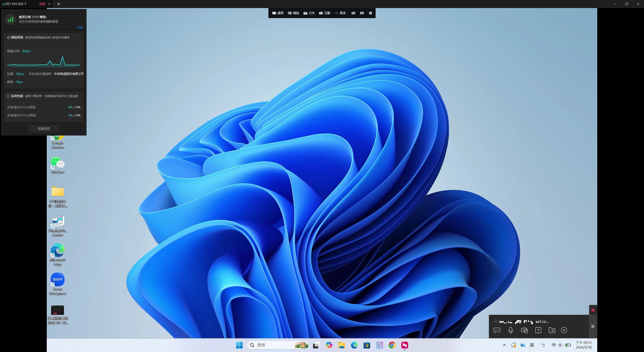Open the Windows Start menu

239,345
